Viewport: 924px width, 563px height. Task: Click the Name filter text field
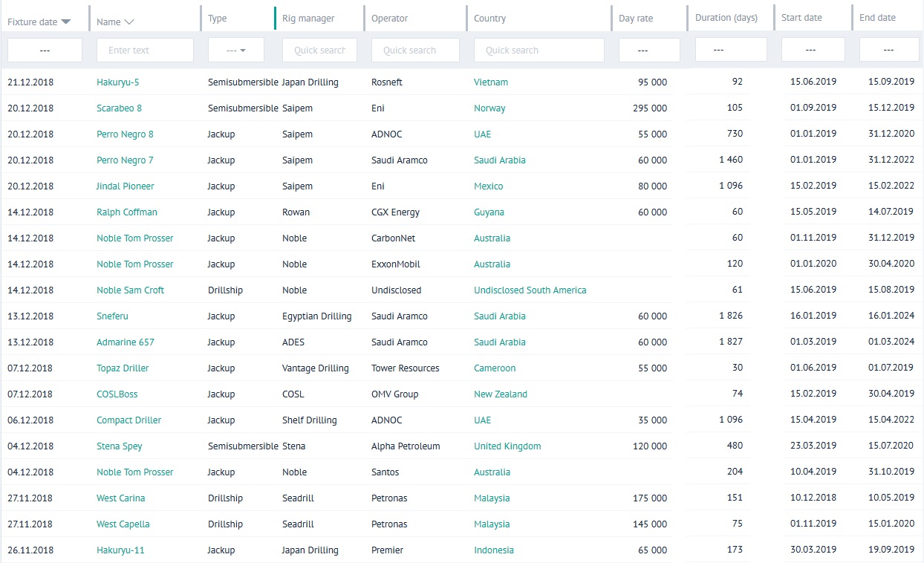145,51
